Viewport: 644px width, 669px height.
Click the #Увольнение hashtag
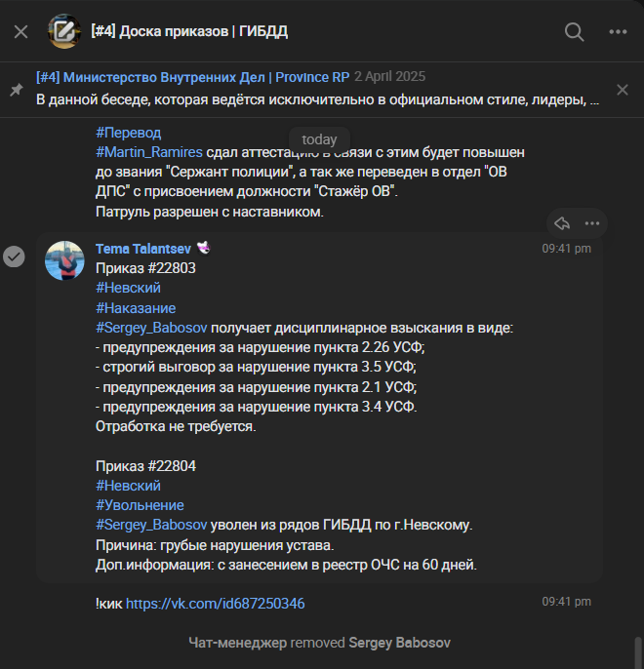(140, 505)
